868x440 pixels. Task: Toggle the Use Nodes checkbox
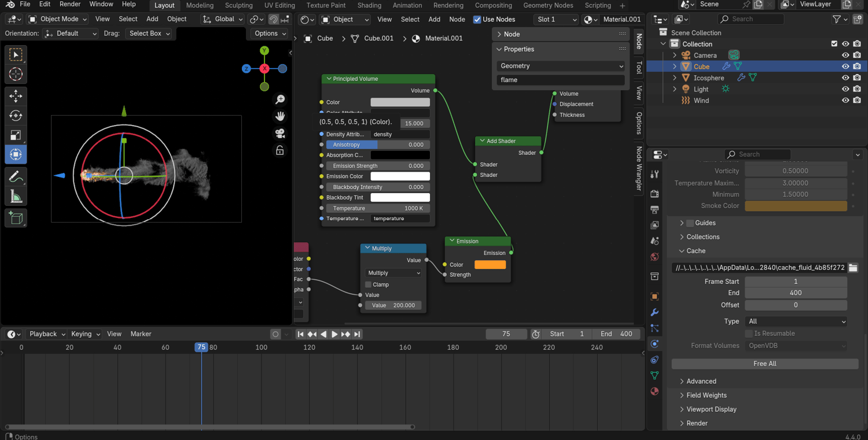click(x=477, y=20)
